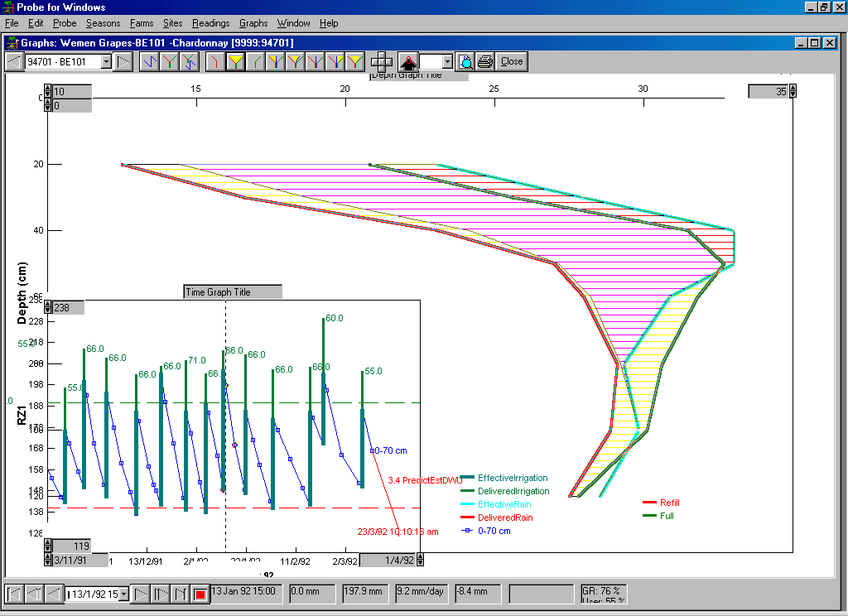Open the Seasons menu
Screen dimensions: 848x616
103,23
